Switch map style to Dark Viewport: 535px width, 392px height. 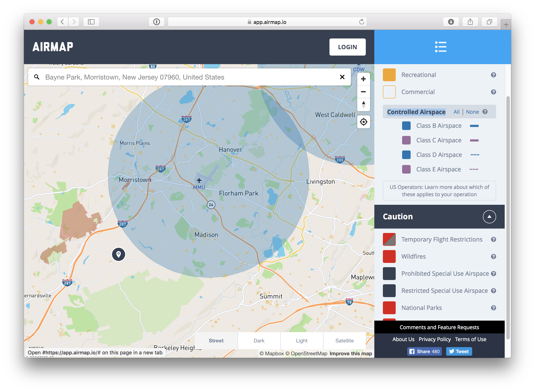click(259, 340)
